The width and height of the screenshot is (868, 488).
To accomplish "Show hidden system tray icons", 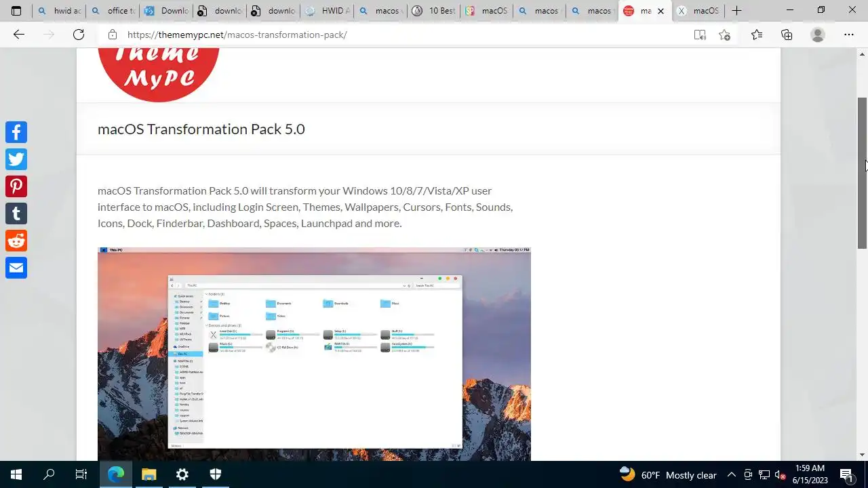I will [x=732, y=474].
